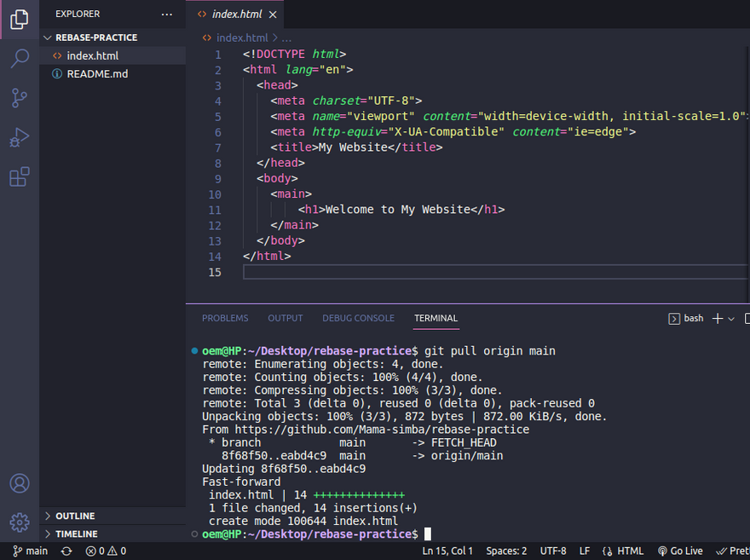Open the launch profile dropdown chevron

click(x=731, y=319)
